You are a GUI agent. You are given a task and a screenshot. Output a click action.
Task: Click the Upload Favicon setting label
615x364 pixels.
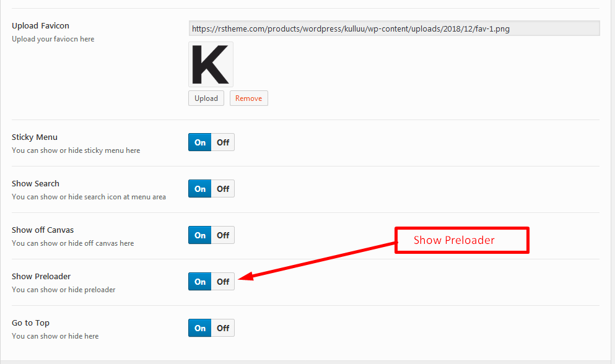pos(40,26)
